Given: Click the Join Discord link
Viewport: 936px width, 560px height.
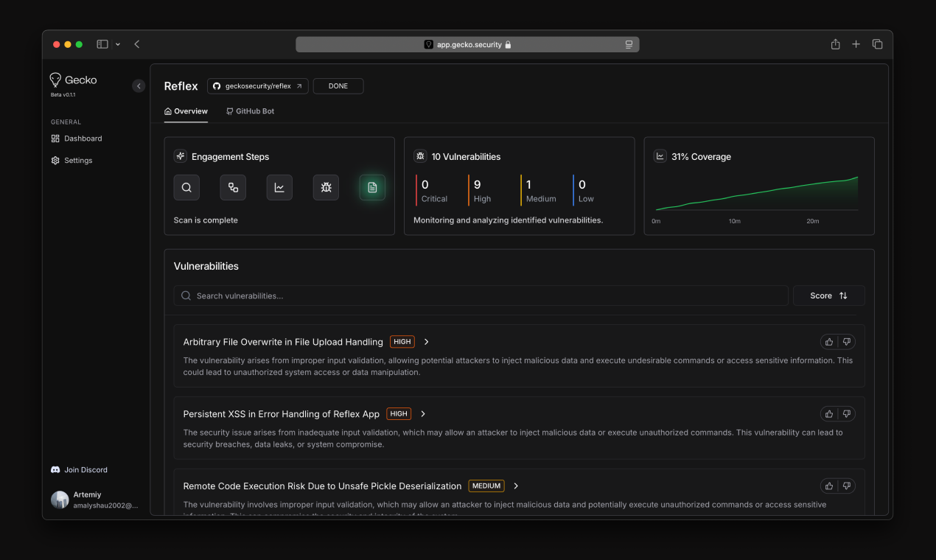Looking at the screenshot, I should (x=79, y=470).
